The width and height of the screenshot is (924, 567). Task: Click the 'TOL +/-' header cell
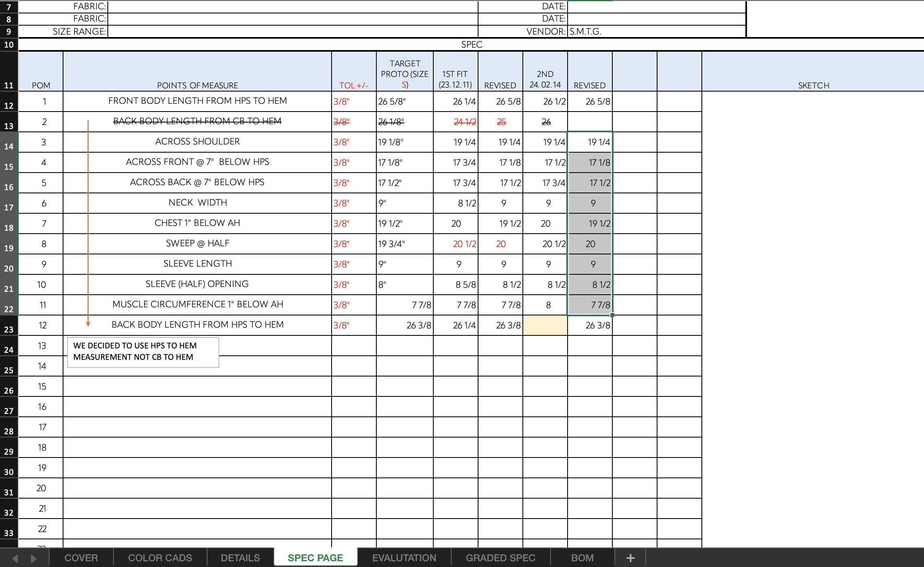coord(354,71)
